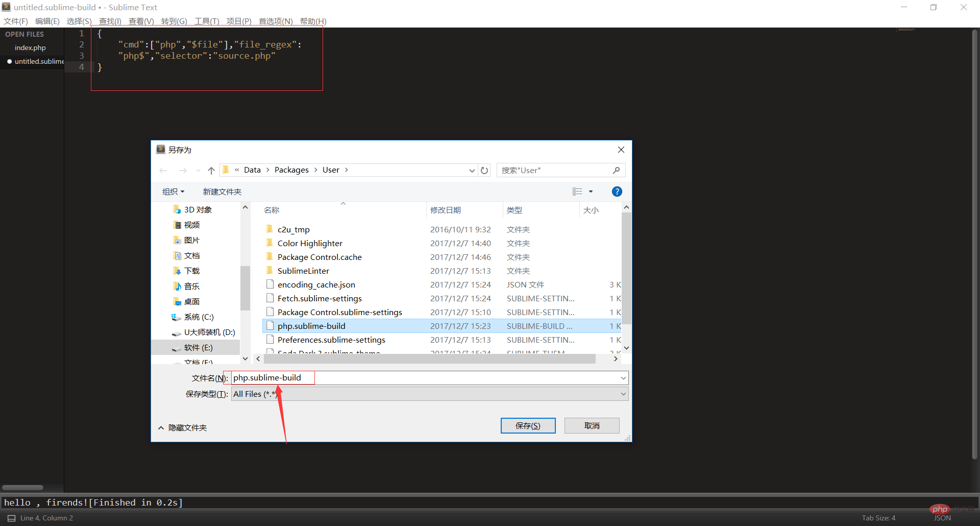Open the 选择(S) menu
This screenshot has width=980, height=526.
[x=79, y=21]
